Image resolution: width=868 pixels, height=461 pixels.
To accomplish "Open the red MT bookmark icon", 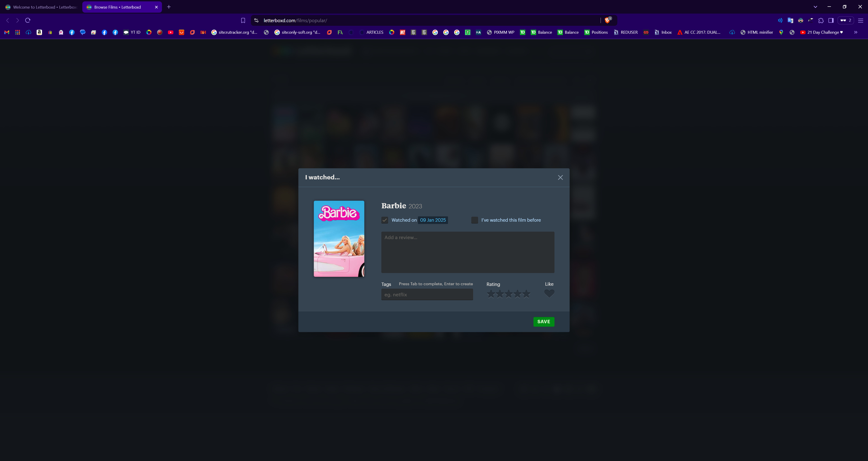I will coord(402,32).
